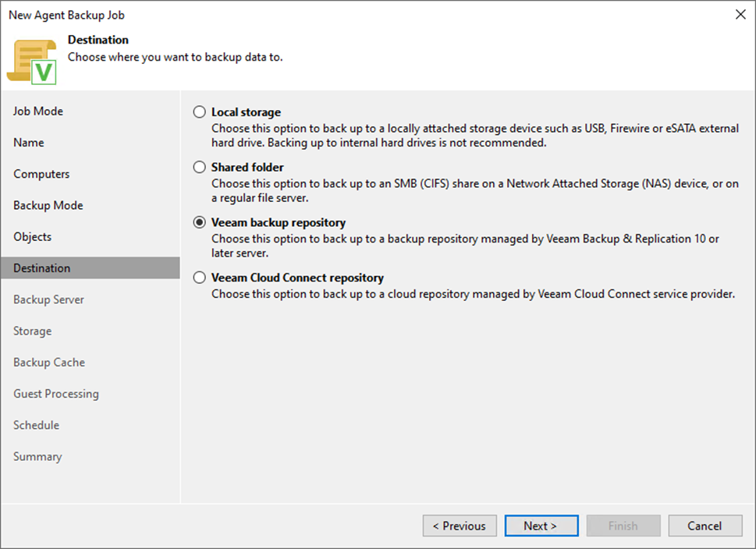The height and width of the screenshot is (549, 756).
Task: Open the Backup Cache step
Action: 49,363
